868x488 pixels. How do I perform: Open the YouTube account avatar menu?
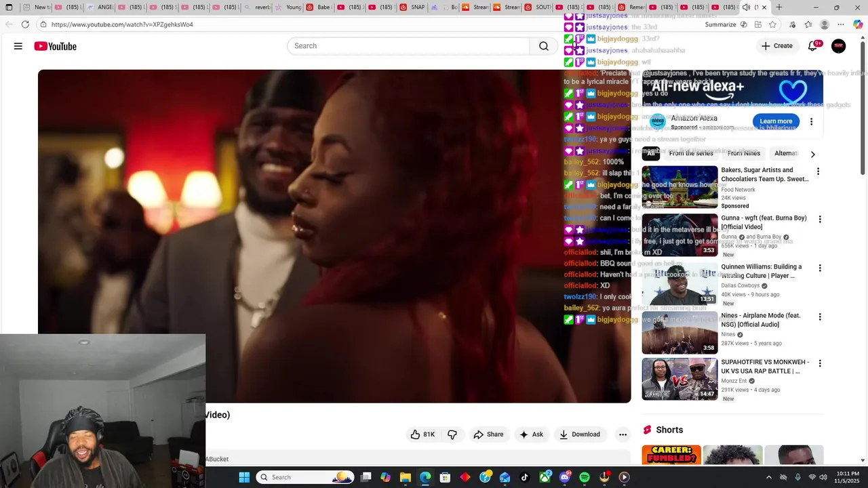[839, 46]
